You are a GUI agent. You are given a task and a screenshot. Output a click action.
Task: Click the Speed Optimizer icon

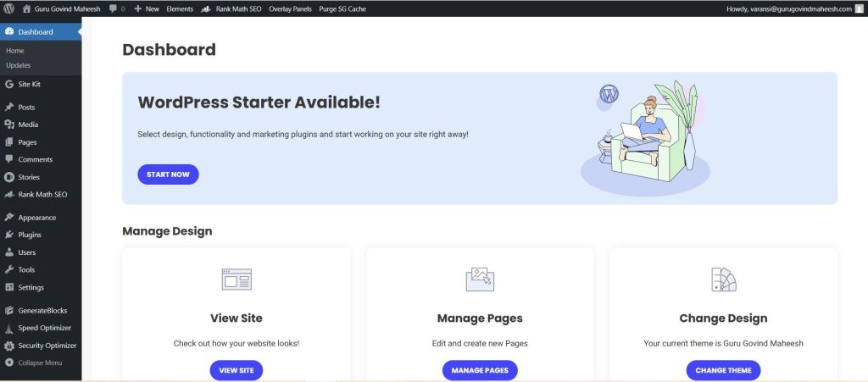(x=8, y=329)
